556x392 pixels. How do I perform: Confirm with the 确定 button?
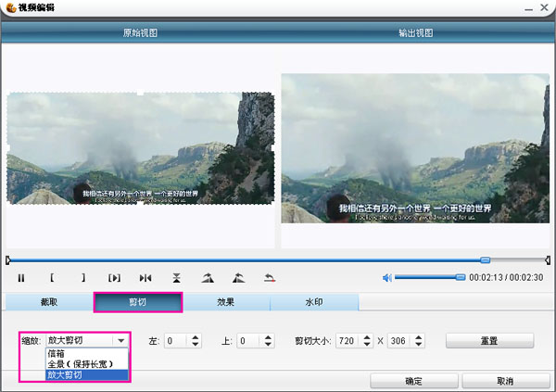[414, 382]
